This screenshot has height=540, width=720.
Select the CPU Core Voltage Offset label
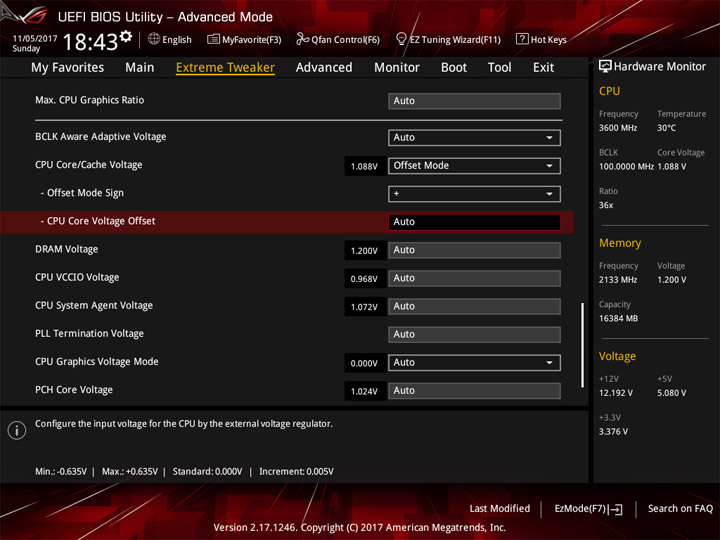[98, 221]
